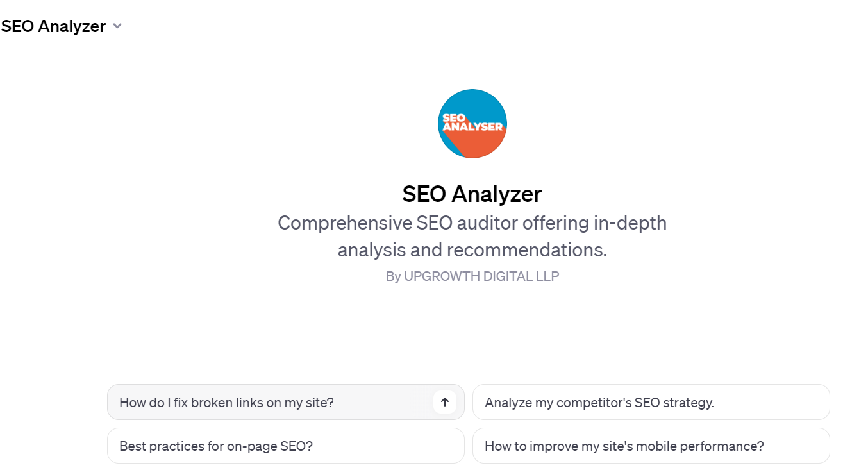Click the SEO Analyzer bold page title
The width and height of the screenshot is (868, 470).
pos(472,194)
